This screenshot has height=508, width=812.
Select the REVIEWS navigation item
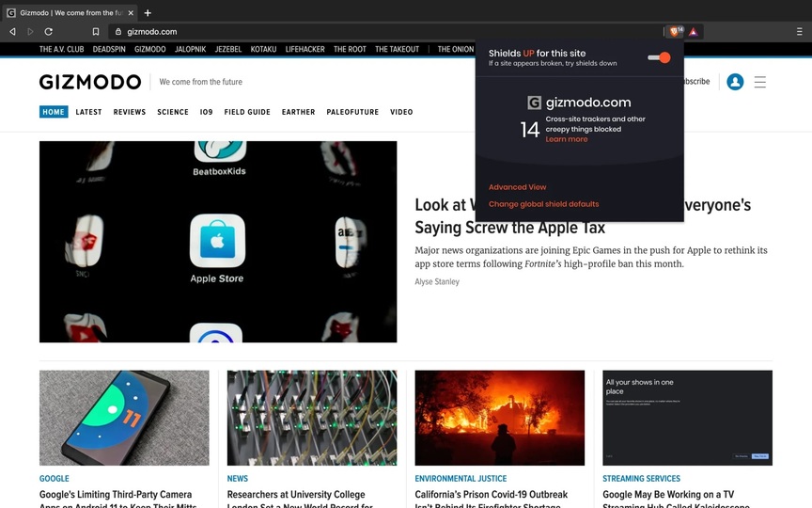pos(130,112)
